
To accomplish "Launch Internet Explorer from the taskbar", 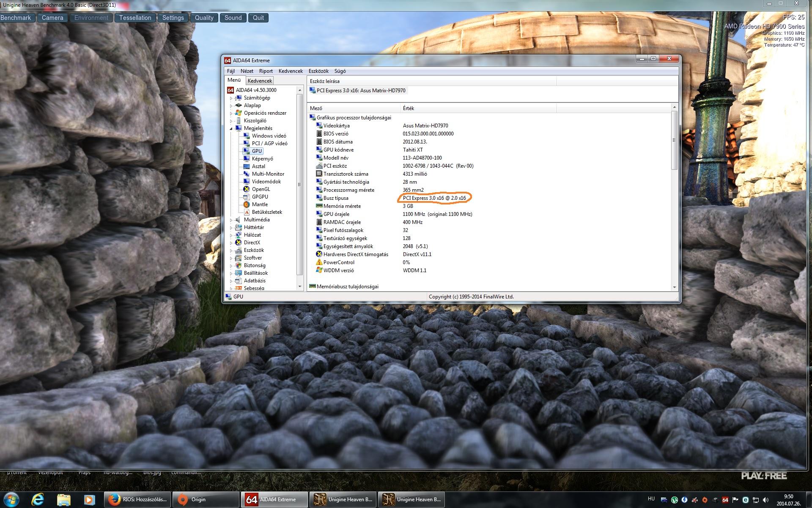I will click(x=38, y=500).
